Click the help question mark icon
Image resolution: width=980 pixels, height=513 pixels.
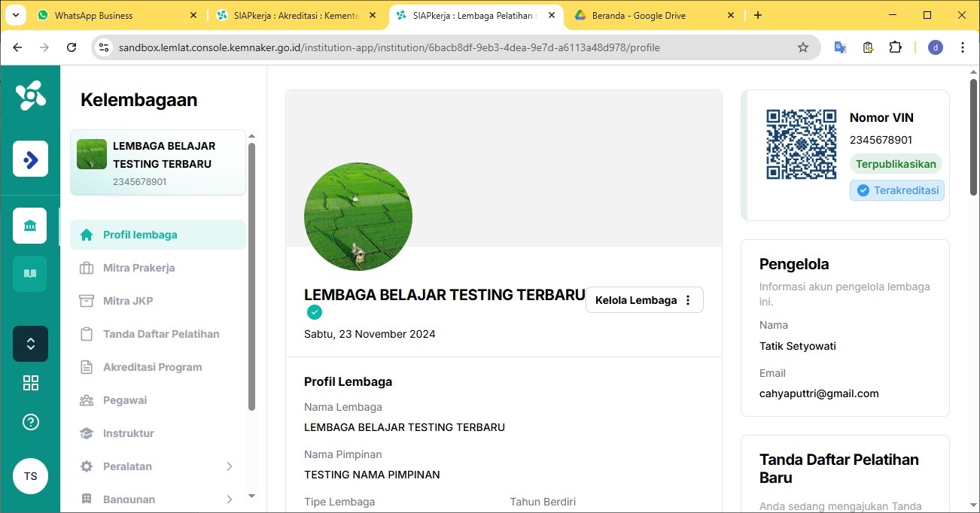30,422
